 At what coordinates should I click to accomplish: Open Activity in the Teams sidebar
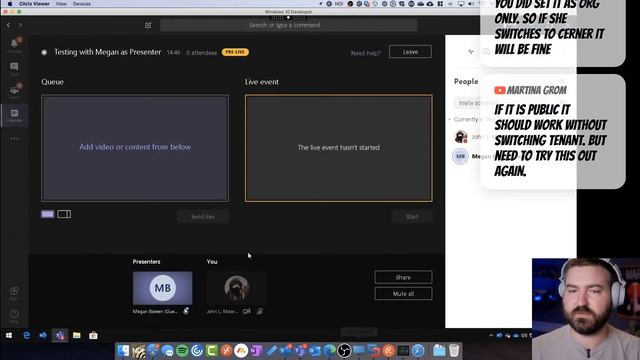click(14, 45)
